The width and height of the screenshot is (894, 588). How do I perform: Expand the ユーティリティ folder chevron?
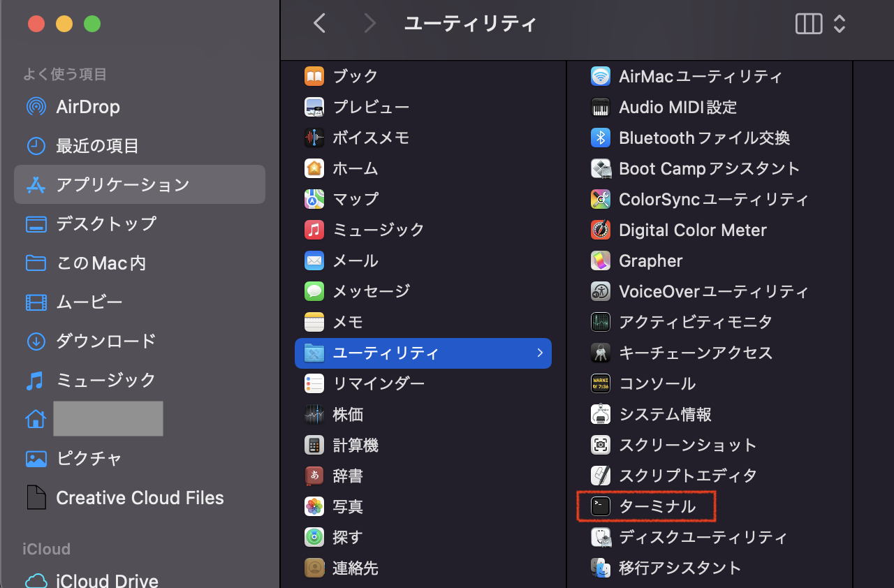(540, 353)
